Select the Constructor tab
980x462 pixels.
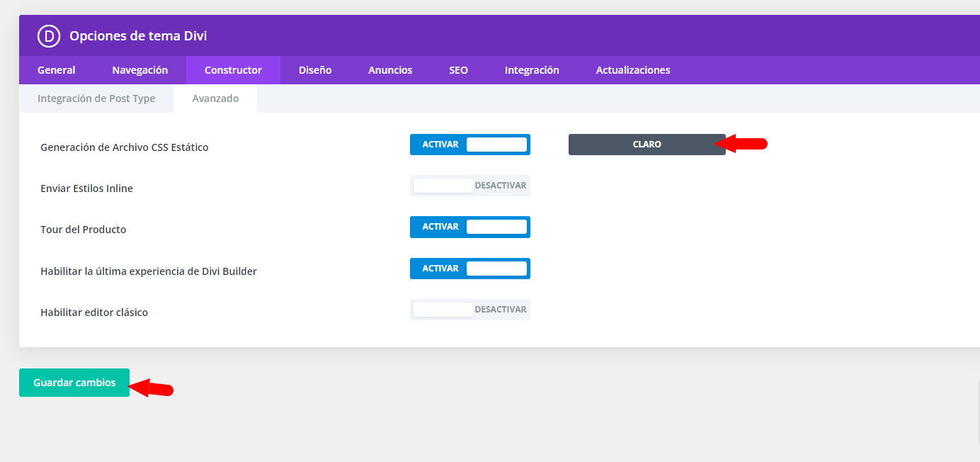click(x=233, y=70)
